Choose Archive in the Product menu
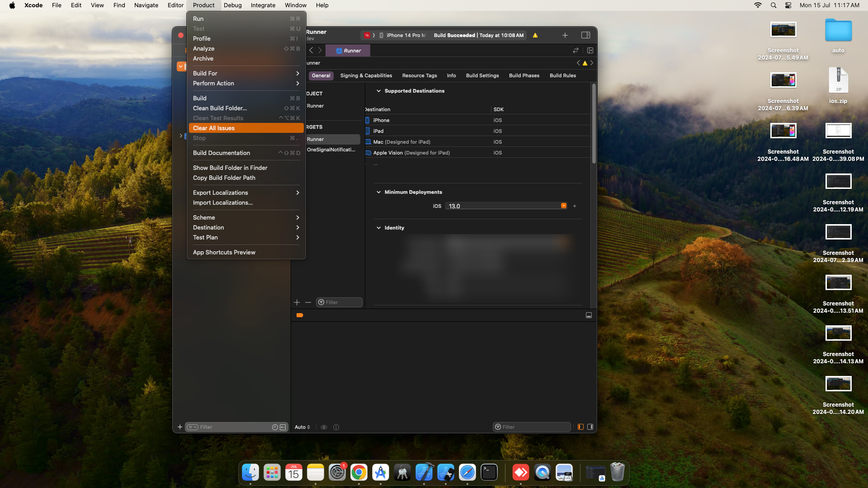868x488 pixels. click(246, 58)
